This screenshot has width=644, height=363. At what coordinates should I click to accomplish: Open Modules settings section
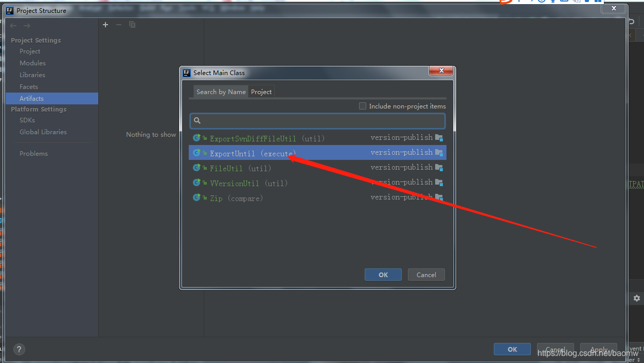pyautogui.click(x=32, y=63)
